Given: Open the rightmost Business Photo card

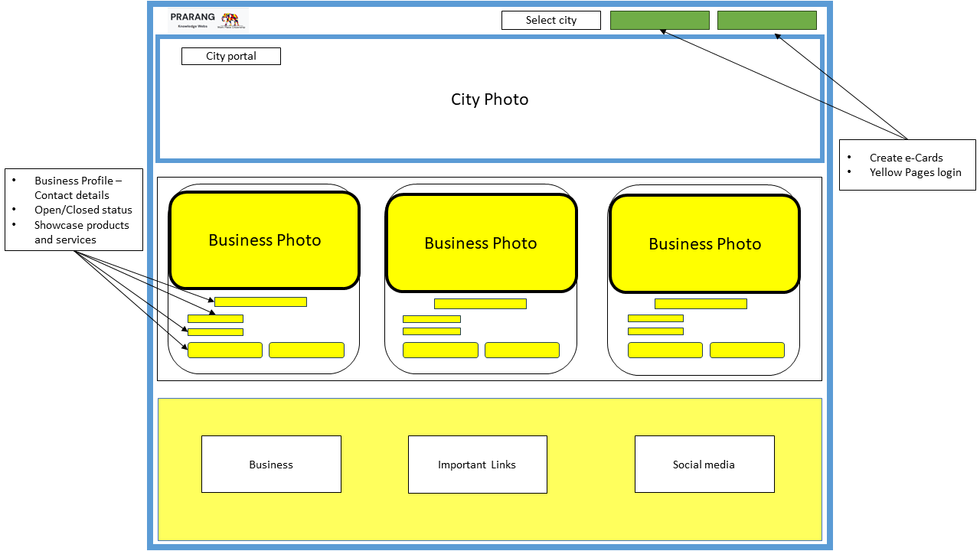Looking at the screenshot, I should [704, 243].
